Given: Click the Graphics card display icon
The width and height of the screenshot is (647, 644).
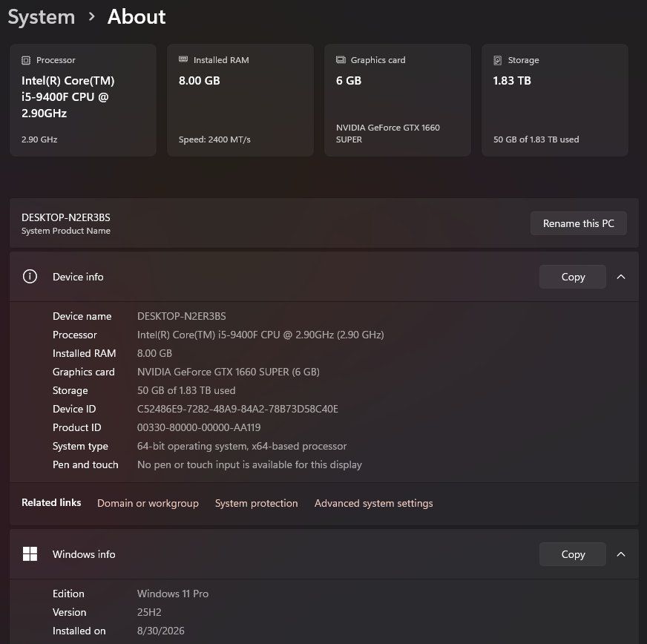Looking at the screenshot, I should 341,60.
